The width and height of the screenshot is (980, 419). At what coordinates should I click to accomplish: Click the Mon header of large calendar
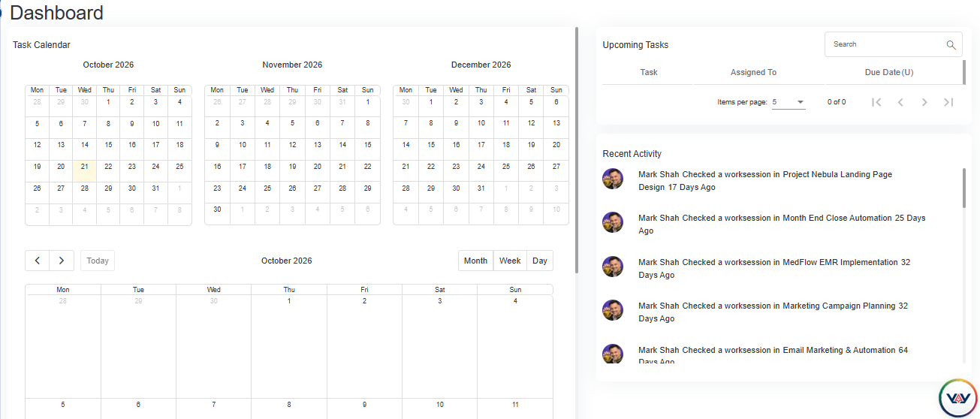click(63, 289)
